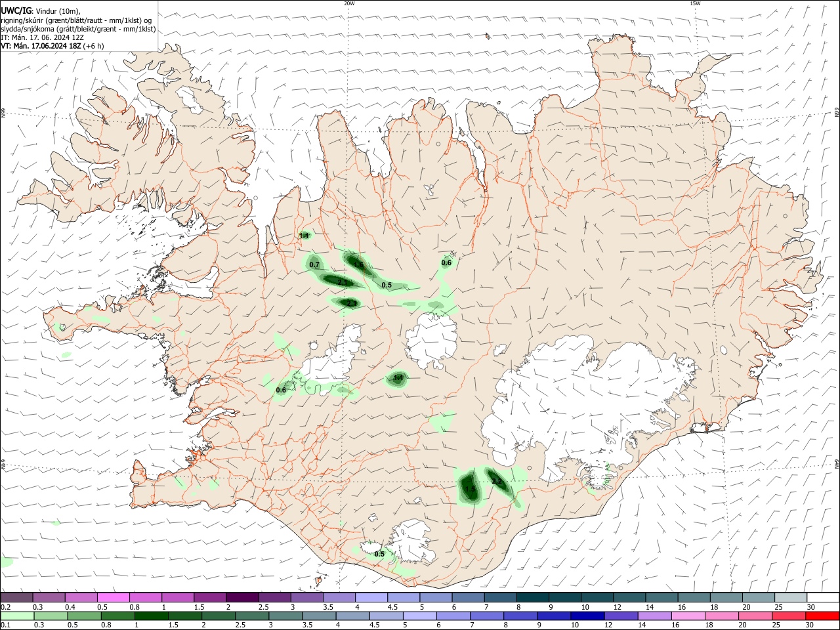Click the white end swatch in snow scale
The image size is (840, 630).
[x=823, y=597]
